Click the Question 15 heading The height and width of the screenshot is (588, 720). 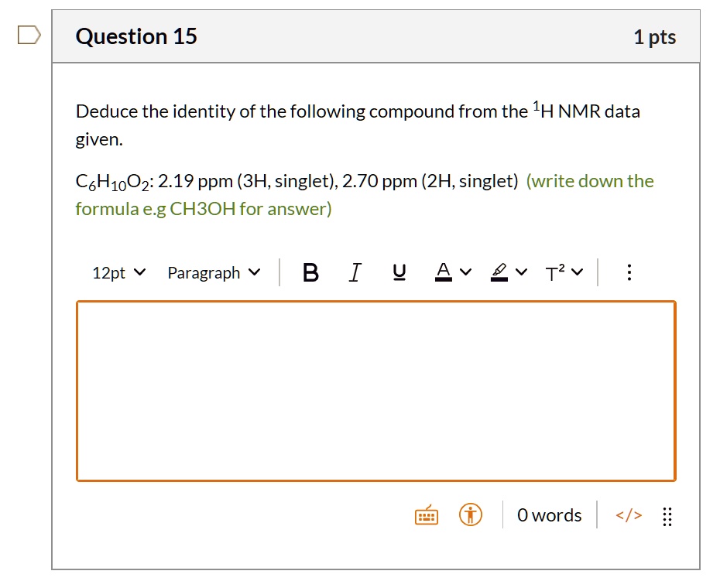[x=136, y=36]
